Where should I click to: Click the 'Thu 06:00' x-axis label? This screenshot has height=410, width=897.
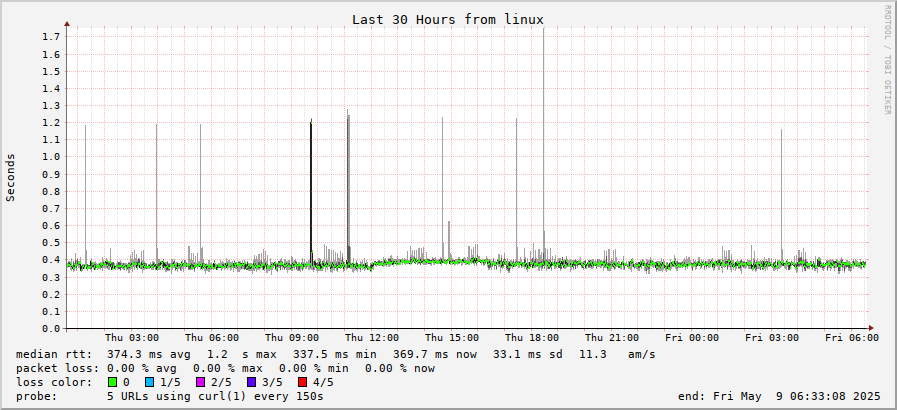(212, 338)
